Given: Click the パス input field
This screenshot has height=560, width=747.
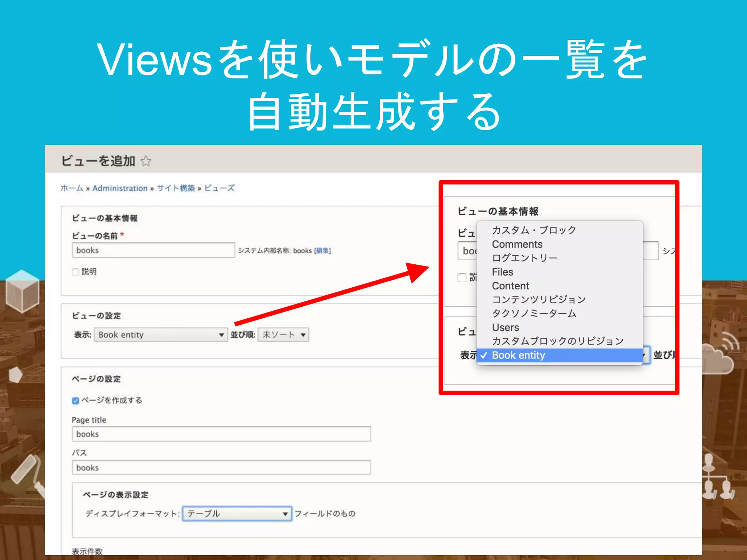Looking at the screenshot, I should tap(221, 467).
